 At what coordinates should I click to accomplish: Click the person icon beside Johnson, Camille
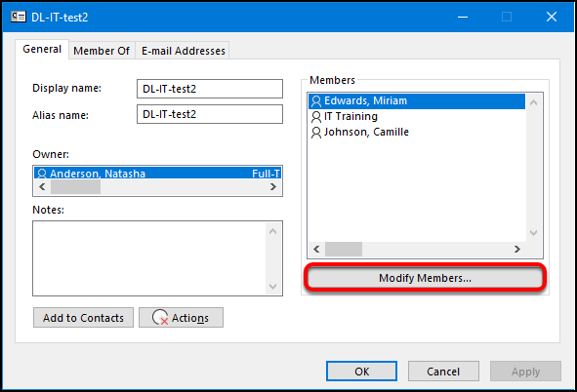[x=316, y=133]
